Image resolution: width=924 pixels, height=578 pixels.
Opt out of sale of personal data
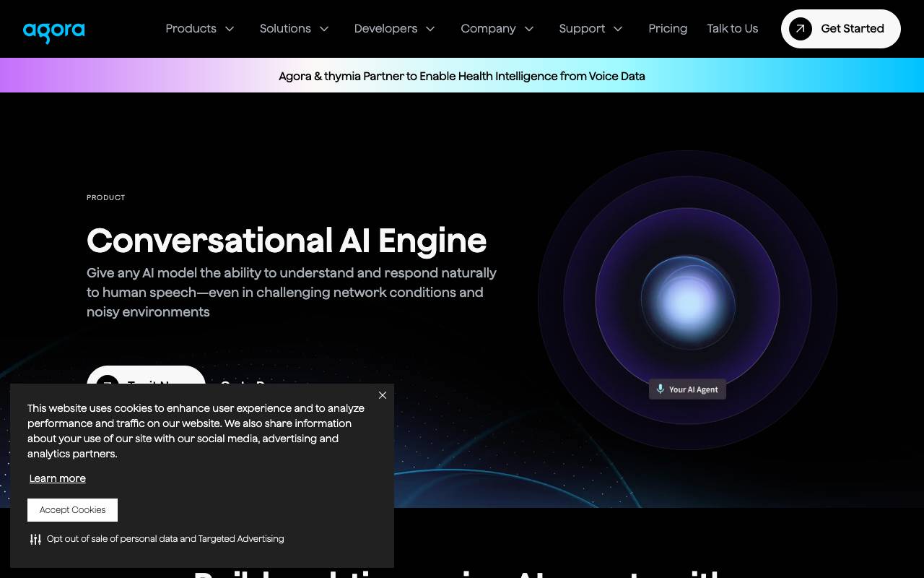(165, 539)
